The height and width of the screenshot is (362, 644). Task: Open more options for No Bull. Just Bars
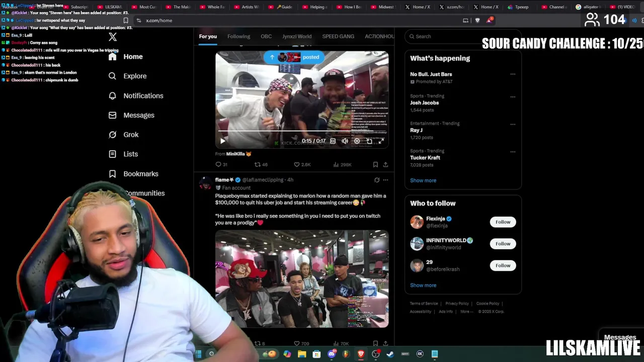[x=513, y=74]
